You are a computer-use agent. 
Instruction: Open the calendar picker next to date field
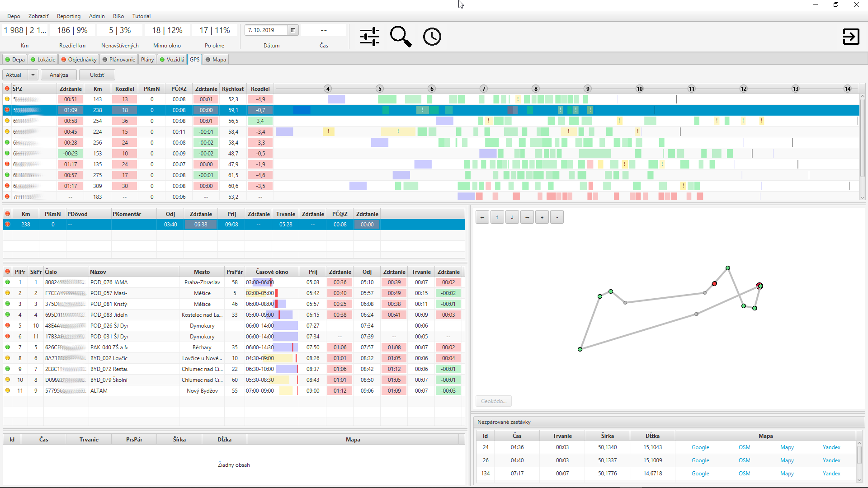click(293, 30)
